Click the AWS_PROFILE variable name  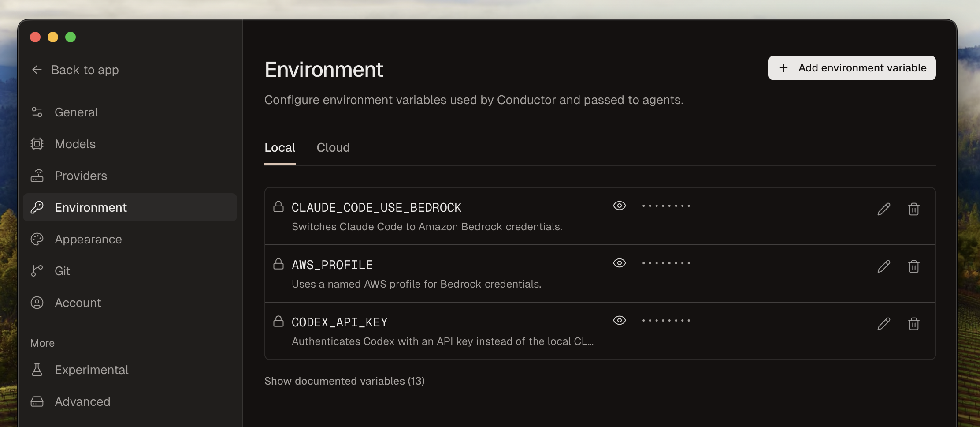click(332, 265)
